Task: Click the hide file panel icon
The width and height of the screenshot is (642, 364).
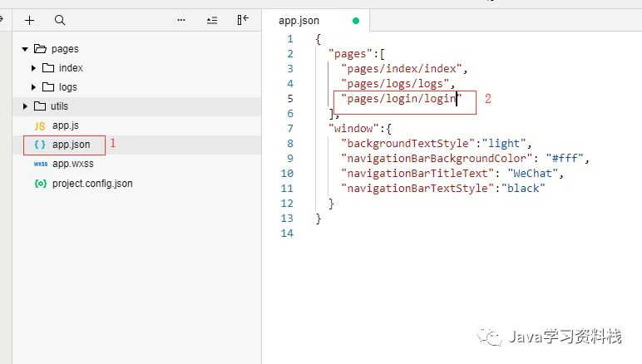Action: click(243, 20)
